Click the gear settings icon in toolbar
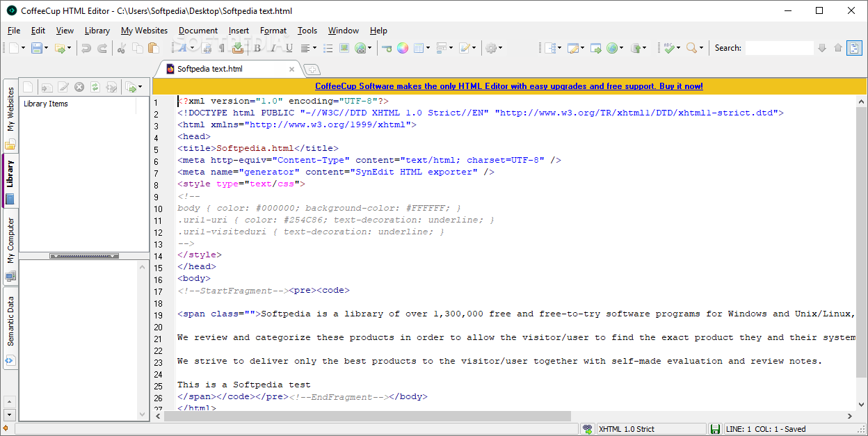868x436 pixels. pos(491,48)
